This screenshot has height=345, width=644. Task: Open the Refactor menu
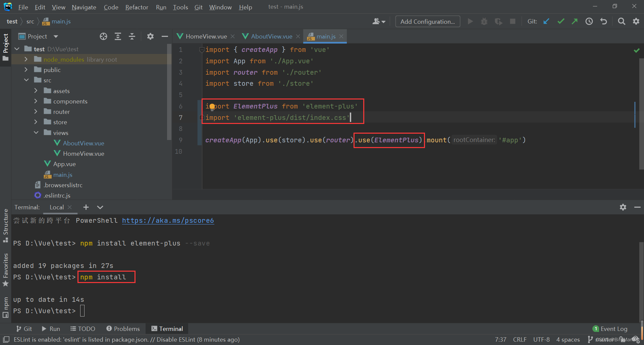pyautogui.click(x=136, y=7)
